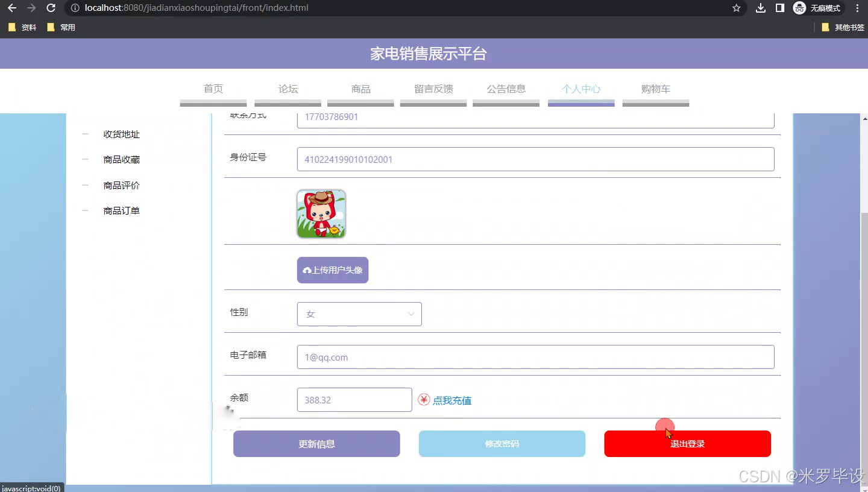868x492 pixels.
Task: Click the red 退出登录 button
Action: [687, 443]
